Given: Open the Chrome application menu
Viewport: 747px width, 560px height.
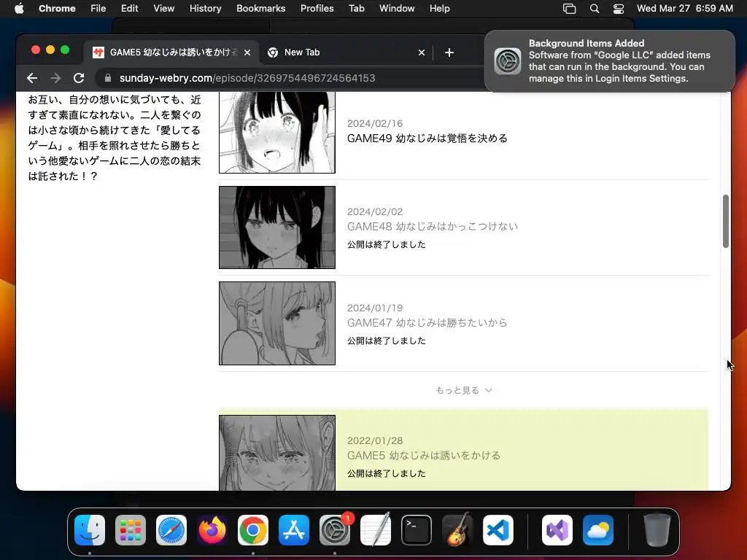Looking at the screenshot, I should pyautogui.click(x=57, y=9).
